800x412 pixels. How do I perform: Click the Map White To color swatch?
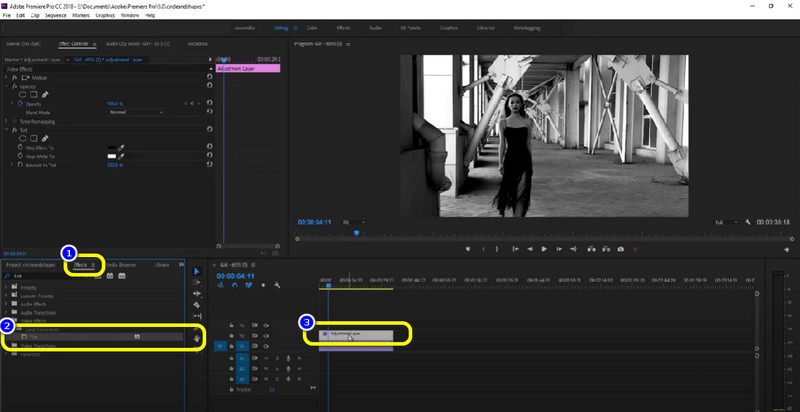click(111, 156)
